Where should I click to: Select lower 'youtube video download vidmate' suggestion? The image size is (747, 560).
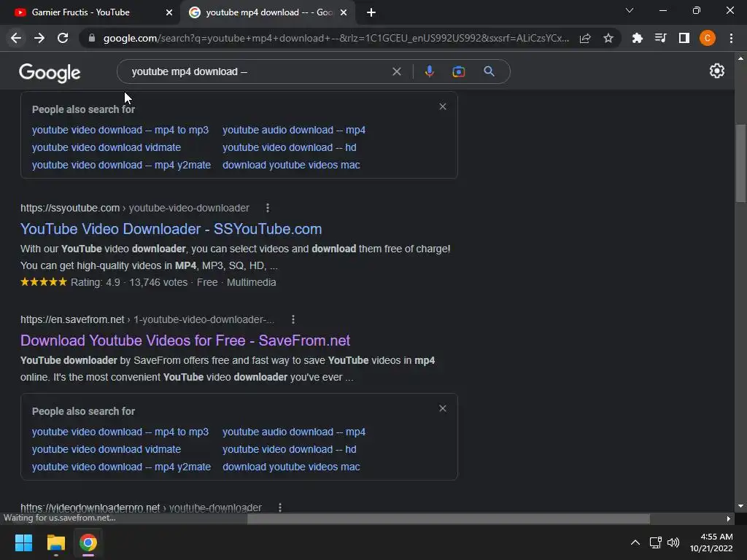[107, 449]
